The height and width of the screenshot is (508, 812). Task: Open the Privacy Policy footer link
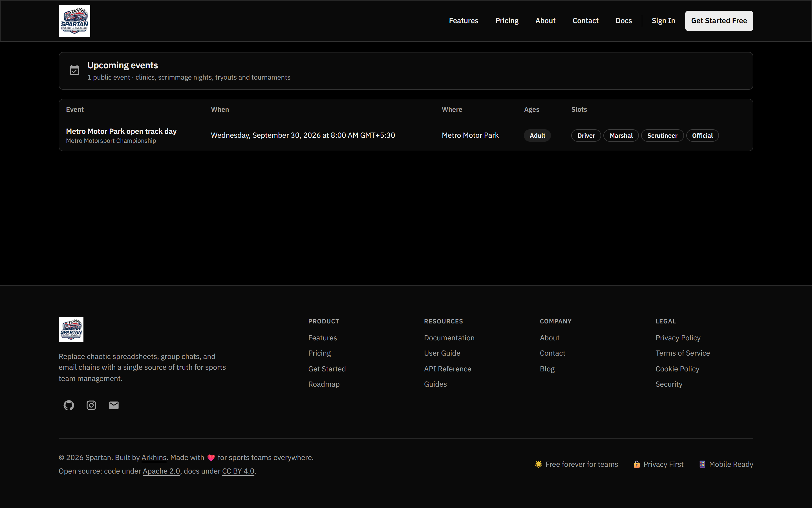(x=678, y=338)
